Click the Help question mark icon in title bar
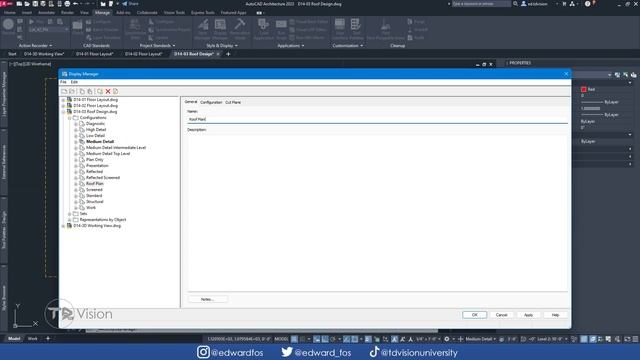 tap(587, 4)
